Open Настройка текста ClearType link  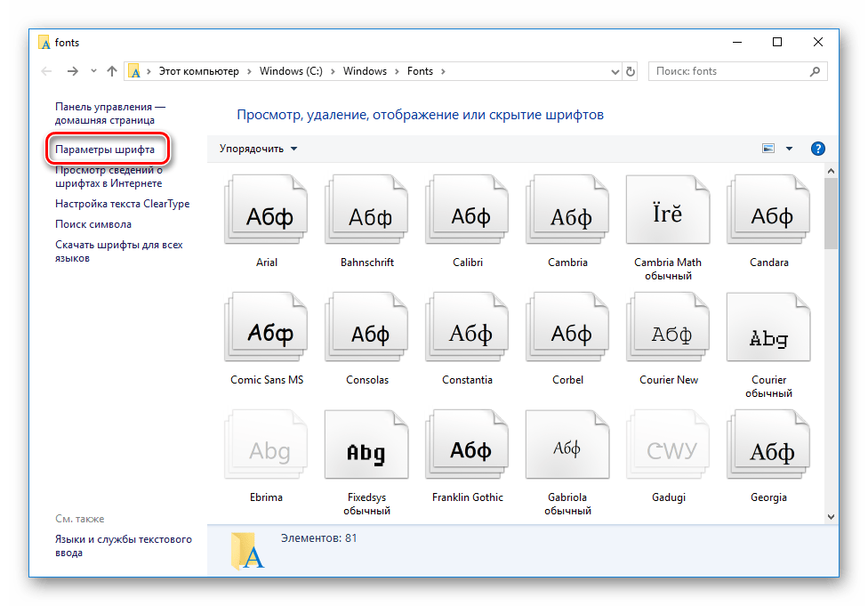point(122,204)
